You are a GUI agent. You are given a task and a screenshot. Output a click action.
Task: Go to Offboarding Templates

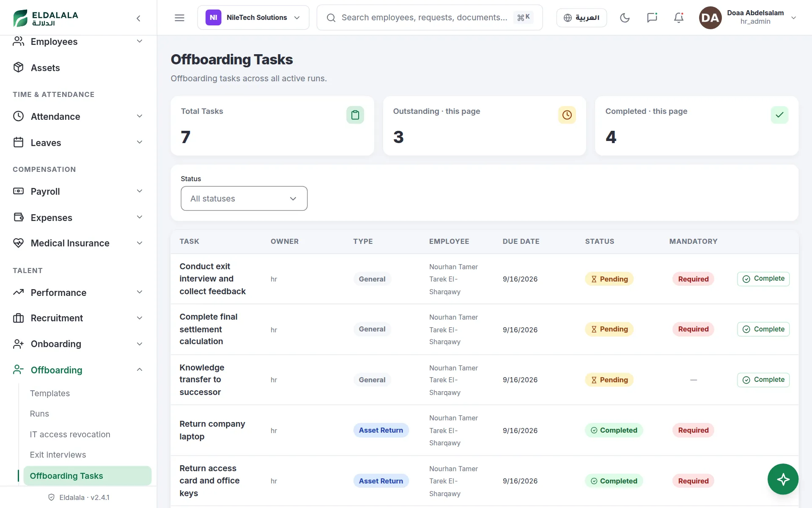[50, 393]
